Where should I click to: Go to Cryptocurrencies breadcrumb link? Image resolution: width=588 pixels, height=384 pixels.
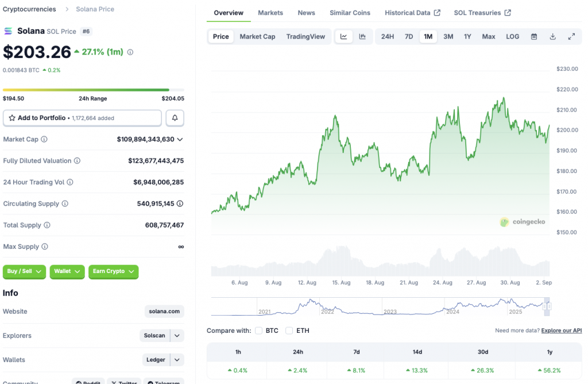click(x=29, y=9)
